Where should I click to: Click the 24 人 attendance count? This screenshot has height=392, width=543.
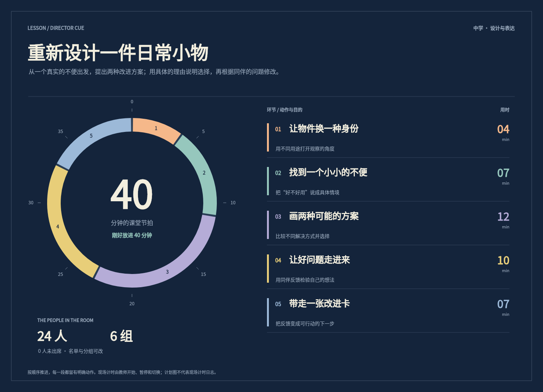52,336
